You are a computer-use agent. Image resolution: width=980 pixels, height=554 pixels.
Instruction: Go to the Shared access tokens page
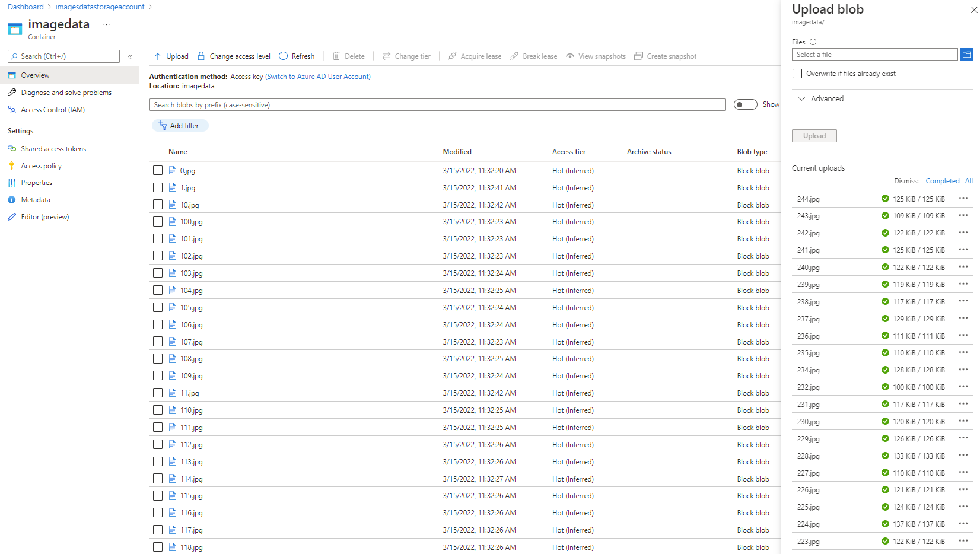[53, 148]
